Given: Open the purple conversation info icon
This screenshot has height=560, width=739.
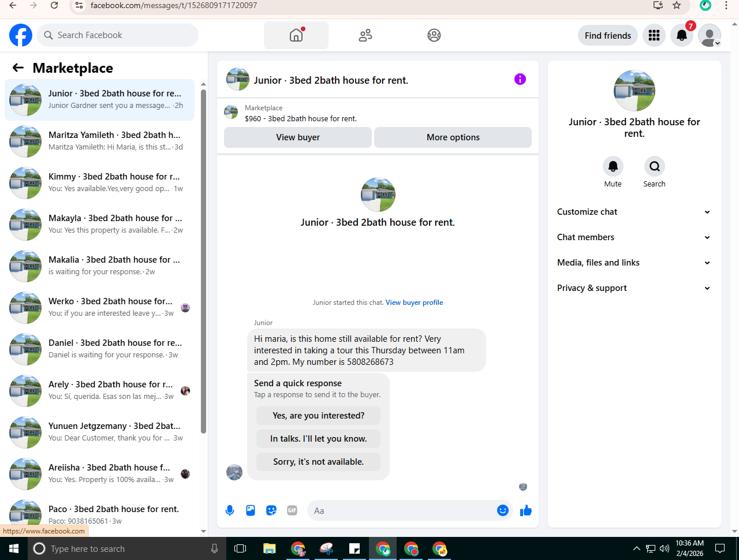Looking at the screenshot, I should click(x=520, y=79).
